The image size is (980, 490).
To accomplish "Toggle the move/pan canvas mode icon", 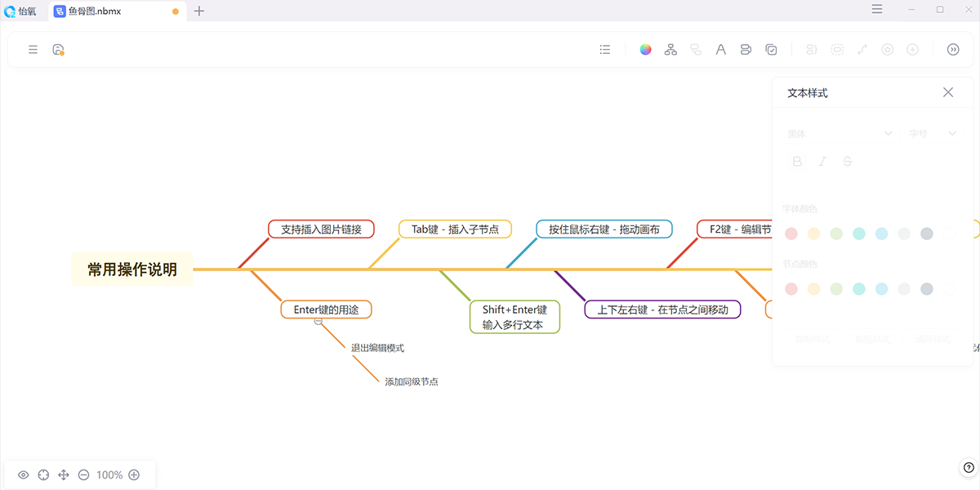I will point(64,475).
